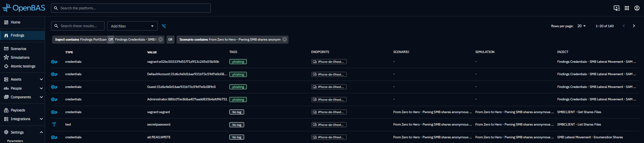Viewport: 644px width, 143px height.
Task: Go to next page of results
Action: click(x=634, y=26)
